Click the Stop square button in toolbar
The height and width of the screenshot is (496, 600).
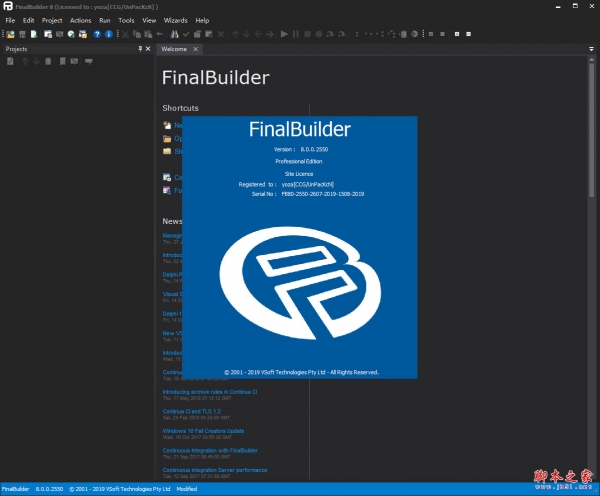point(307,34)
